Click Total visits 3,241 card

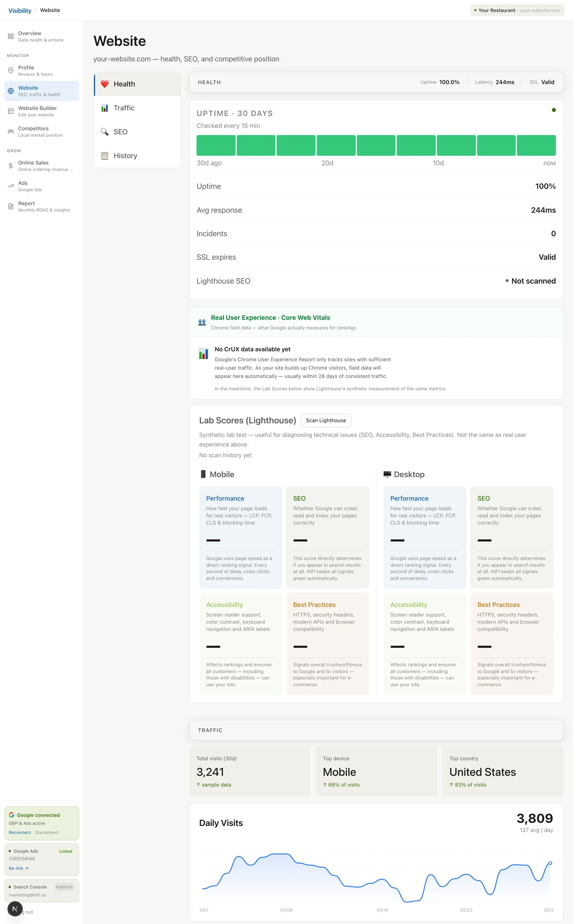click(x=250, y=771)
